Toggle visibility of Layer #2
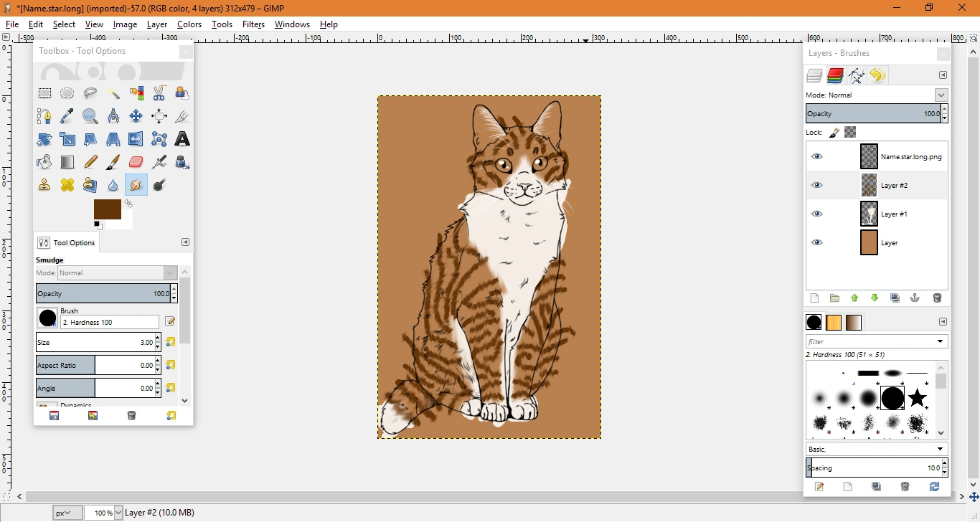Screen dimensions: 980x522 pyautogui.click(x=817, y=185)
